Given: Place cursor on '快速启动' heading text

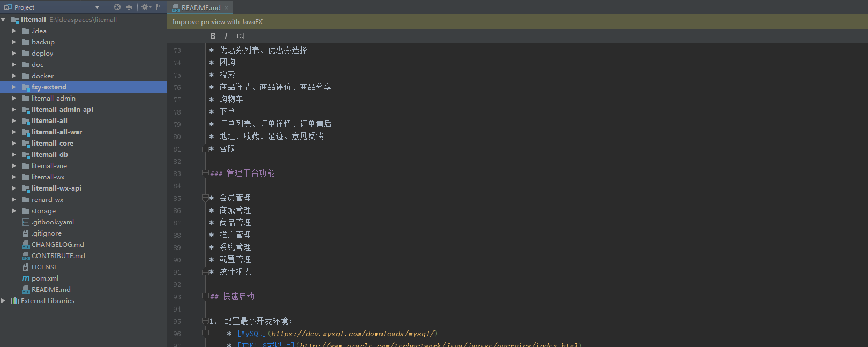Looking at the screenshot, I should pyautogui.click(x=238, y=297).
